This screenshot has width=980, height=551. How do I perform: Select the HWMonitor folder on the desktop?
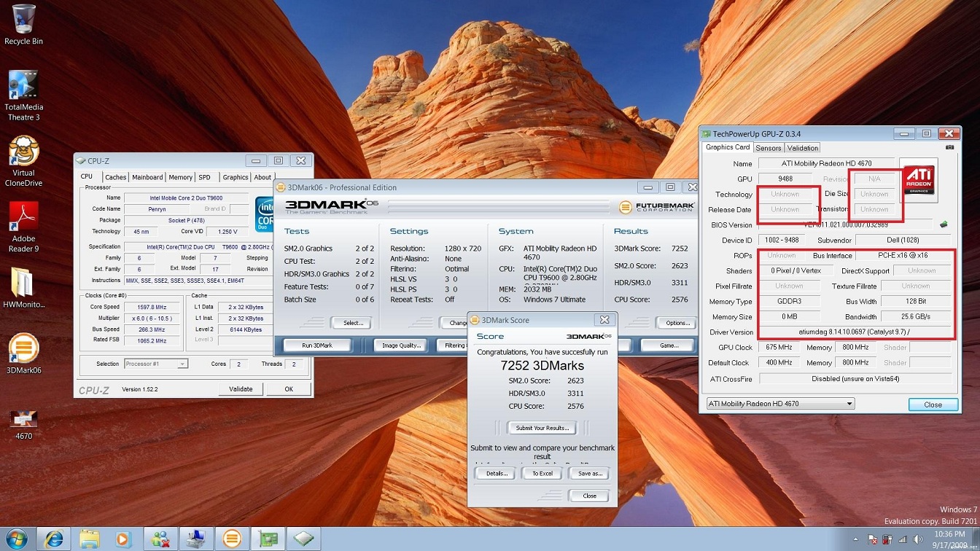[x=23, y=289]
